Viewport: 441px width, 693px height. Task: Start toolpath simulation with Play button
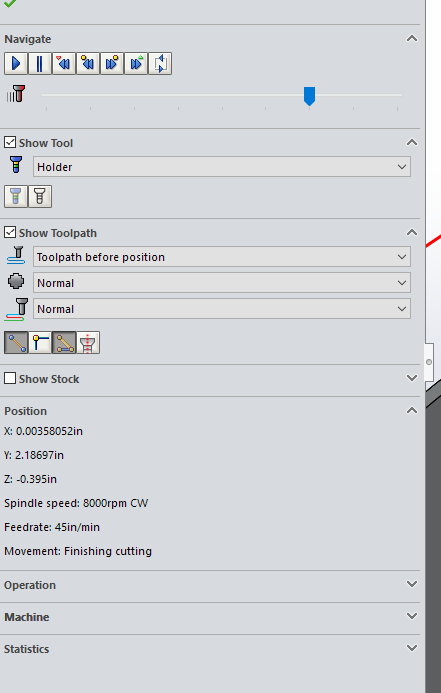pyautogui.click(x=16, y=64)
